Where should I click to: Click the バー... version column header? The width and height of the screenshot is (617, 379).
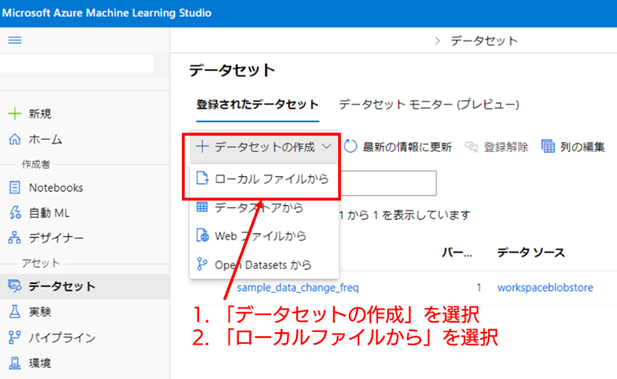[x=457, y=252]
